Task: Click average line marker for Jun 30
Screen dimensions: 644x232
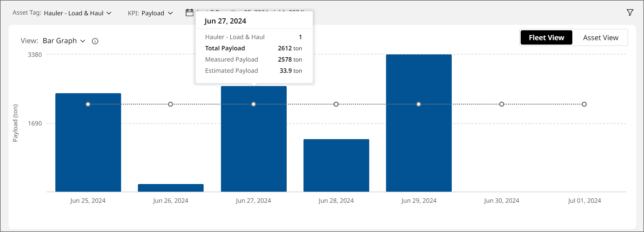Action: 501,104
